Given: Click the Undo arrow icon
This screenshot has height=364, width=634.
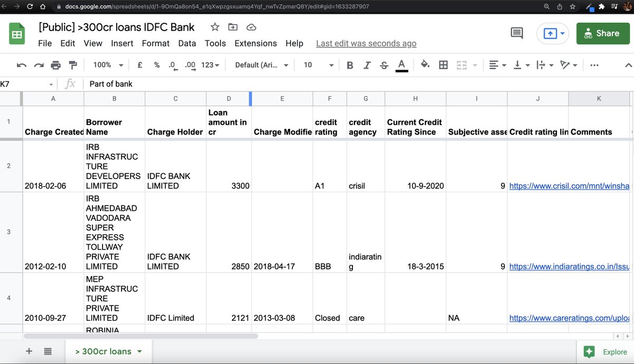Looking at the screenshot, I should click(x=22, y=65).
